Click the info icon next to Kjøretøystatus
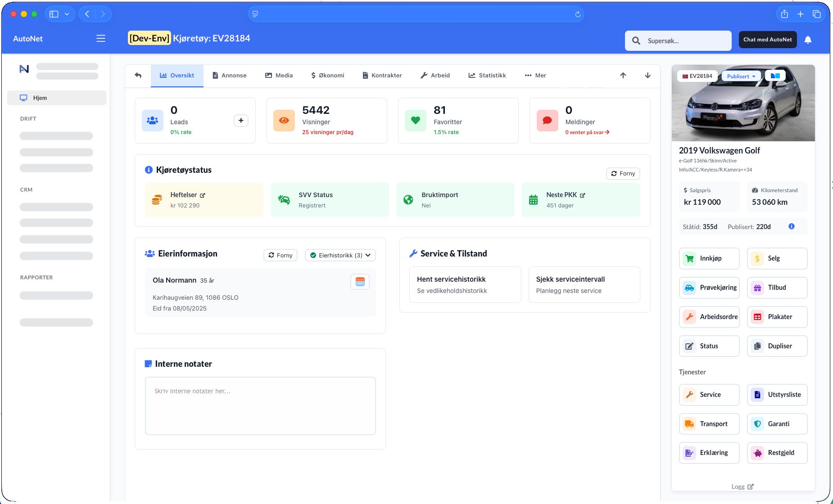Screen dimensions: 833x504 (148, 170)
